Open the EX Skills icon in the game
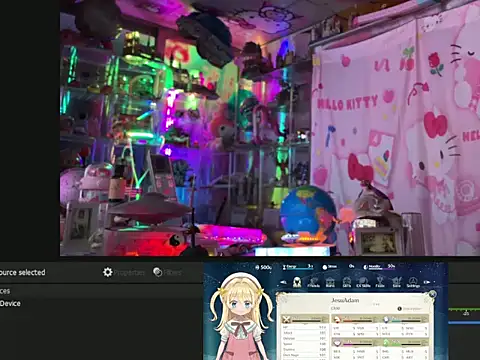This screenshot has width=480, height=360. 363,283
